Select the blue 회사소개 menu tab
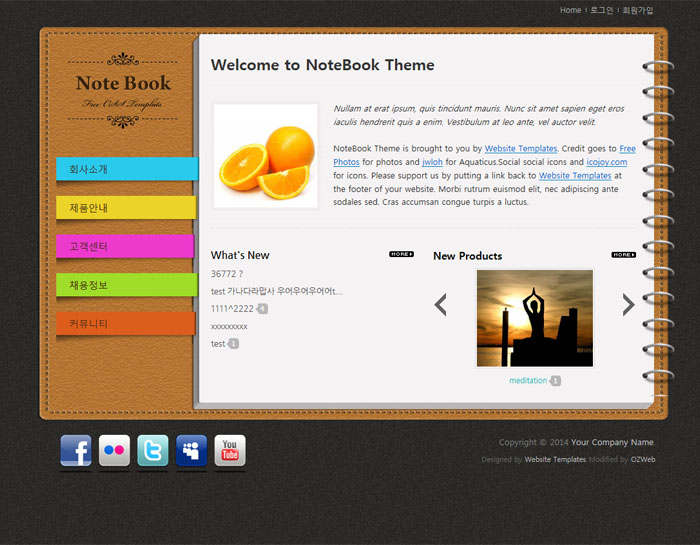700x545 pixels. (125, 169)
